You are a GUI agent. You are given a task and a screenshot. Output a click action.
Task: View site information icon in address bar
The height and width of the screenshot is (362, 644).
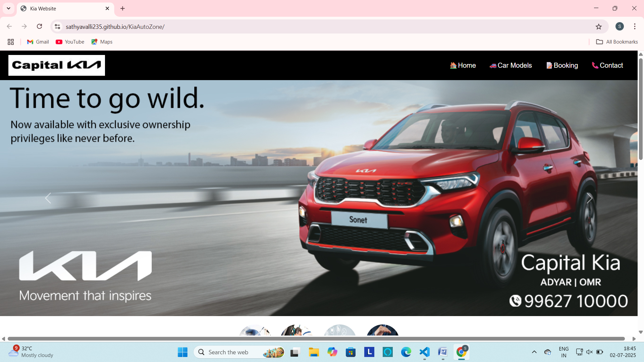(x=58, y=26)
